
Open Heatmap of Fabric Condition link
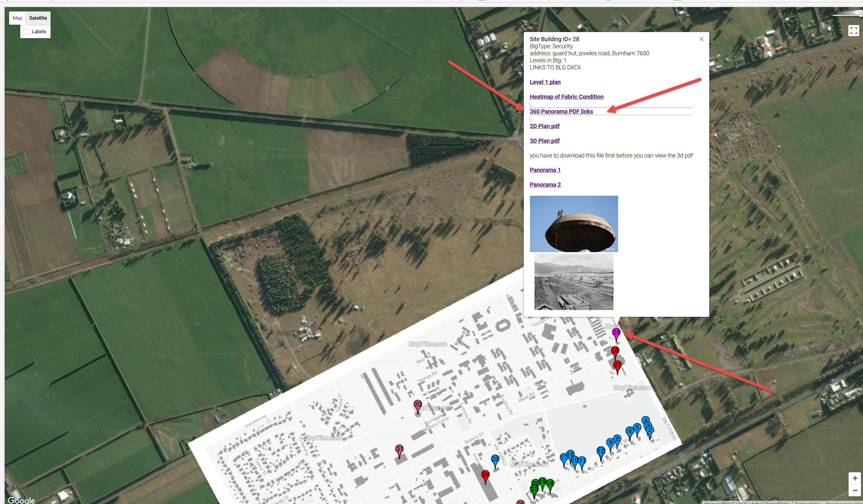[566, 97]
